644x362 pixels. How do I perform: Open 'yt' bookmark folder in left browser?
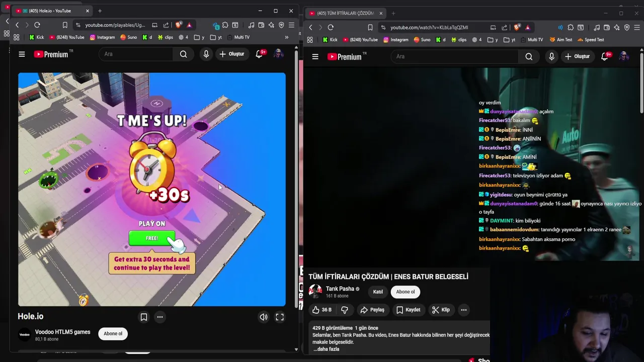[216, 37]
